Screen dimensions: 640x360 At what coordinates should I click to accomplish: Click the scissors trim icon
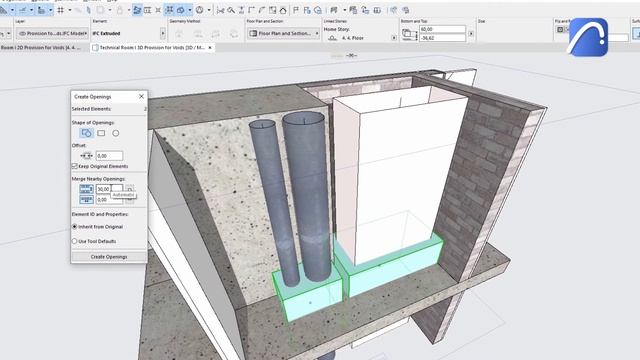220,11
